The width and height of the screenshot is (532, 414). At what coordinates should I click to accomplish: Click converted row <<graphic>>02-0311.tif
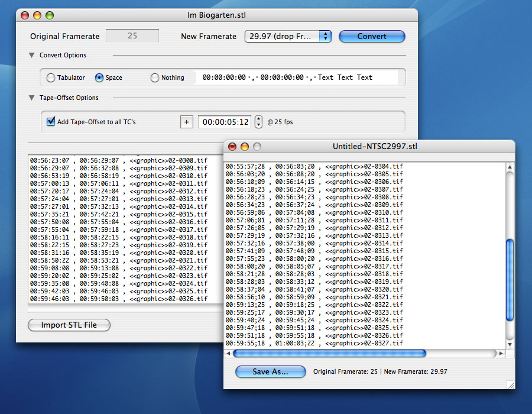(314, 220)
